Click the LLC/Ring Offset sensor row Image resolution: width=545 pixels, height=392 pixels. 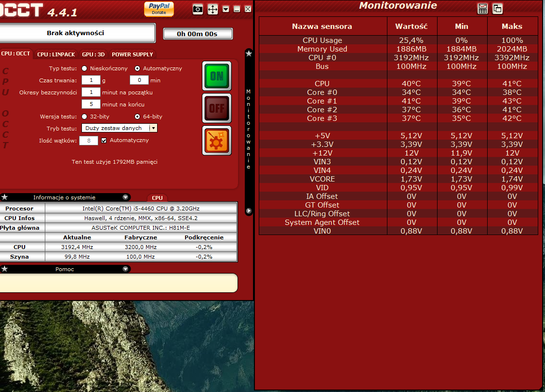(399, 214)
